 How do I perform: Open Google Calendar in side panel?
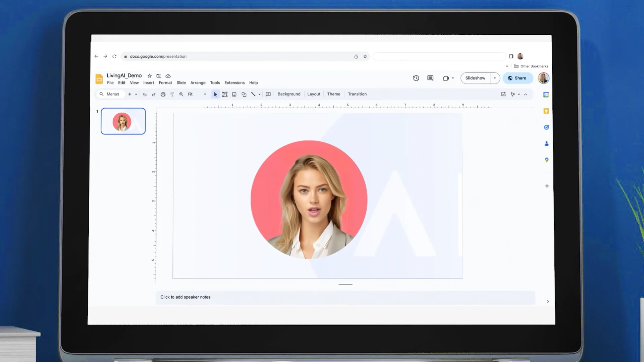coord(546,95)
